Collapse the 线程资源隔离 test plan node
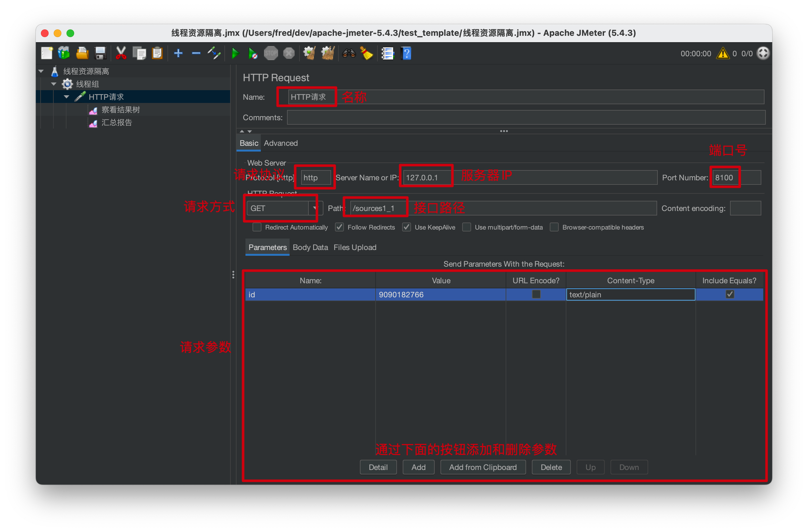Screen dimensions: 808x532 (x=41, y=71)
